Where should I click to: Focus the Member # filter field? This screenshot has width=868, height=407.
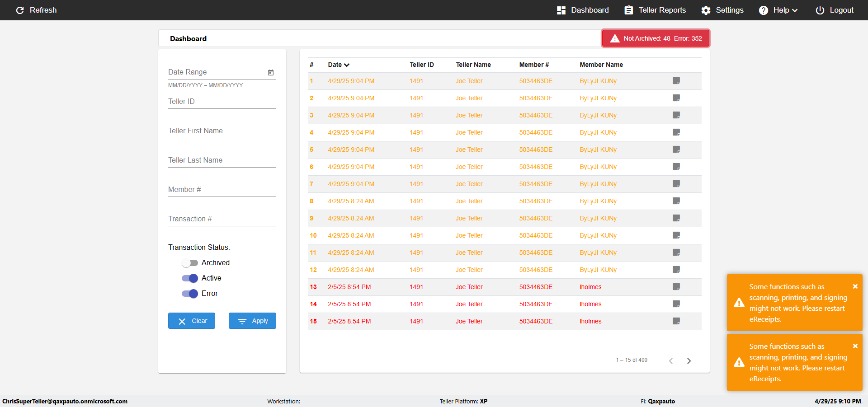(x=222, y=190)
